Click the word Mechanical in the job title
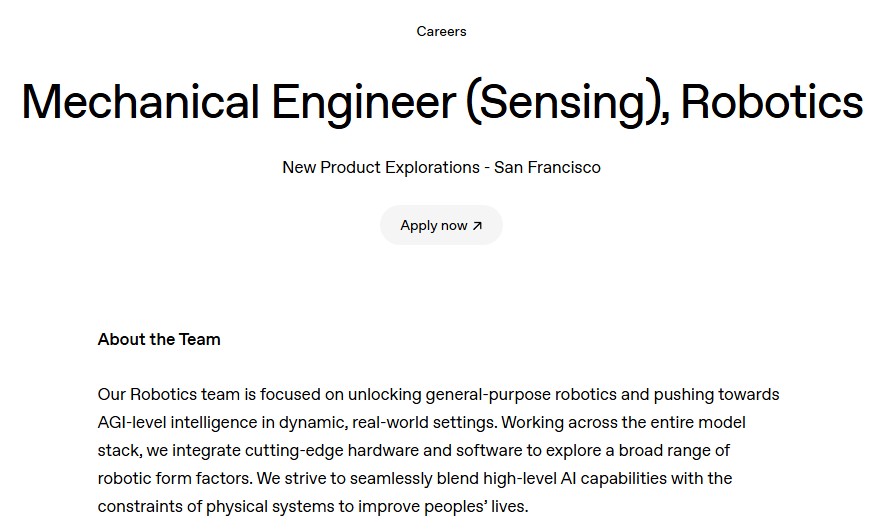Screen dimensions: 893x530 141,102
